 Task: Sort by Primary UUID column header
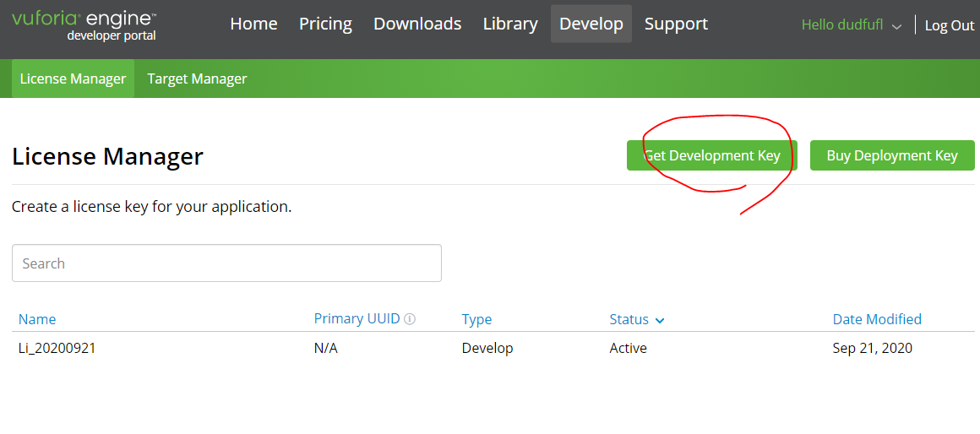[357, 318]
